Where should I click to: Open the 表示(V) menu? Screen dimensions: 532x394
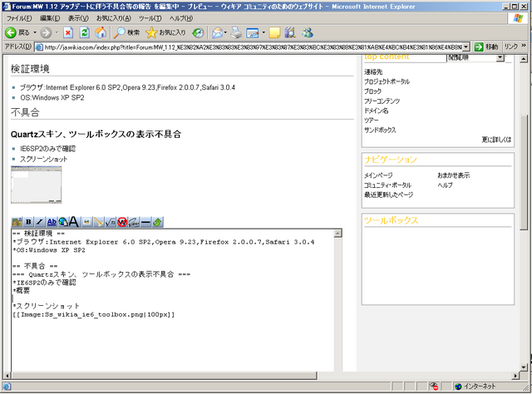pos(78,18)
